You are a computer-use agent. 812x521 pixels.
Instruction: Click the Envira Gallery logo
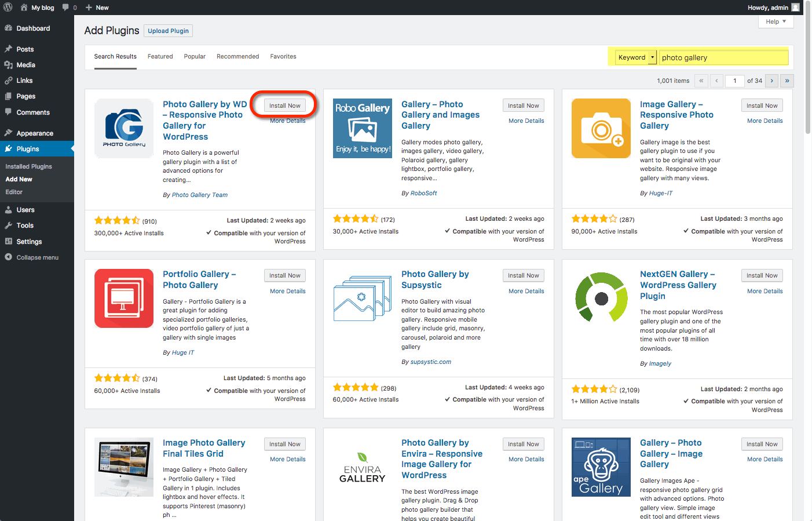pos(363,467)
